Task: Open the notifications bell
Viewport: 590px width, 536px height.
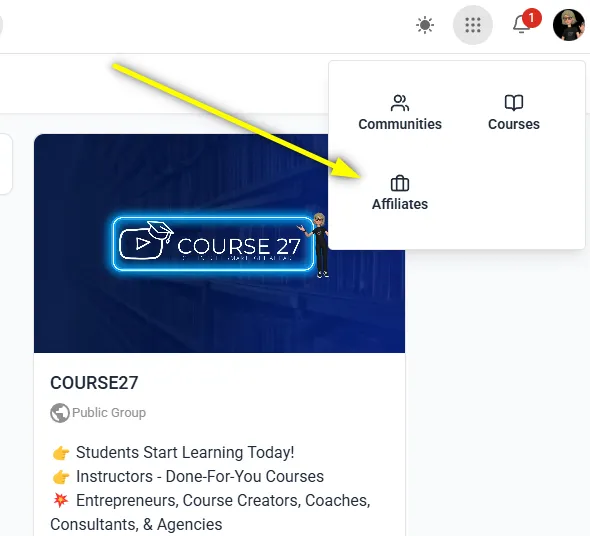Action: [x=522, y=24]
